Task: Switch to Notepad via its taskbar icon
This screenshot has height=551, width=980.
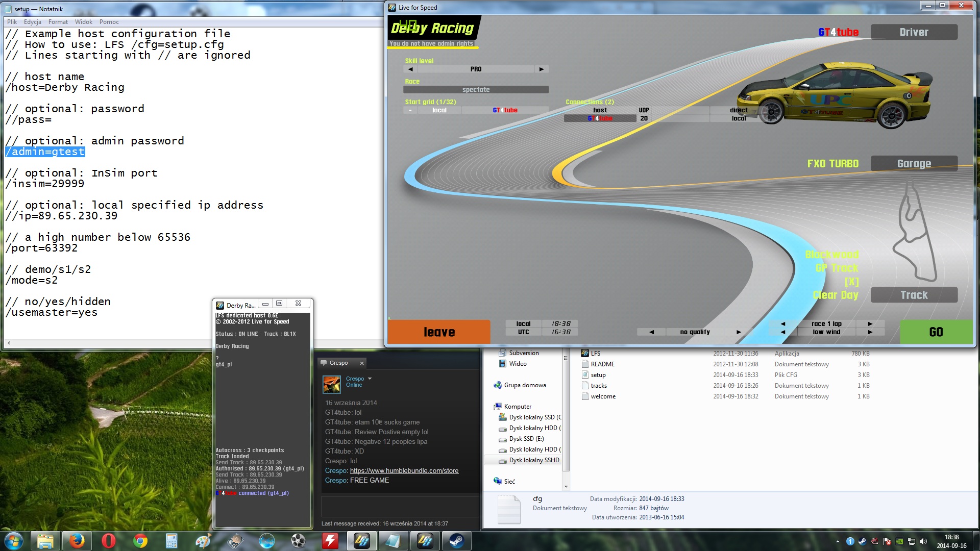Action: [394, 541]
